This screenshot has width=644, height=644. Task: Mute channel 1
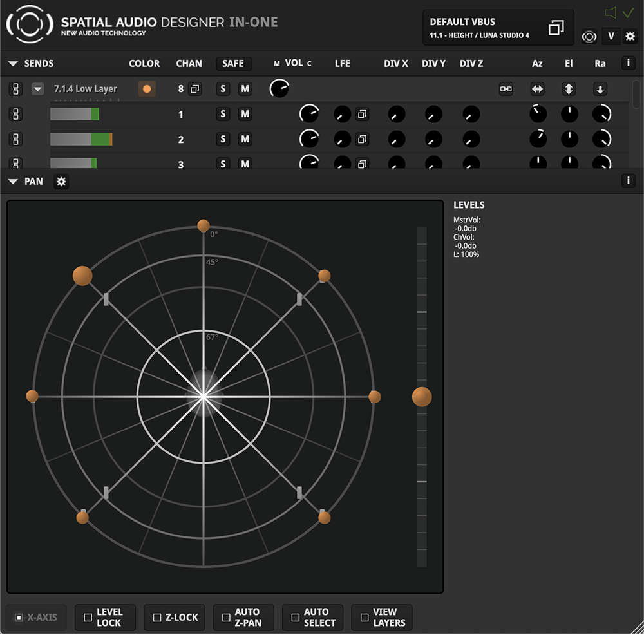pyautogui.click(x=245, y=114)
